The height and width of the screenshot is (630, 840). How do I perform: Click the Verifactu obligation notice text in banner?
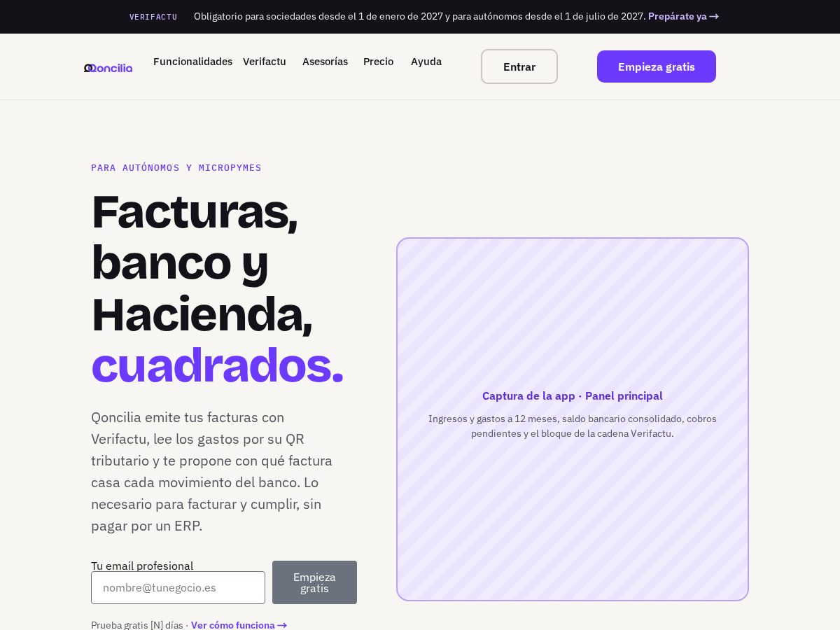coord(419,16)
